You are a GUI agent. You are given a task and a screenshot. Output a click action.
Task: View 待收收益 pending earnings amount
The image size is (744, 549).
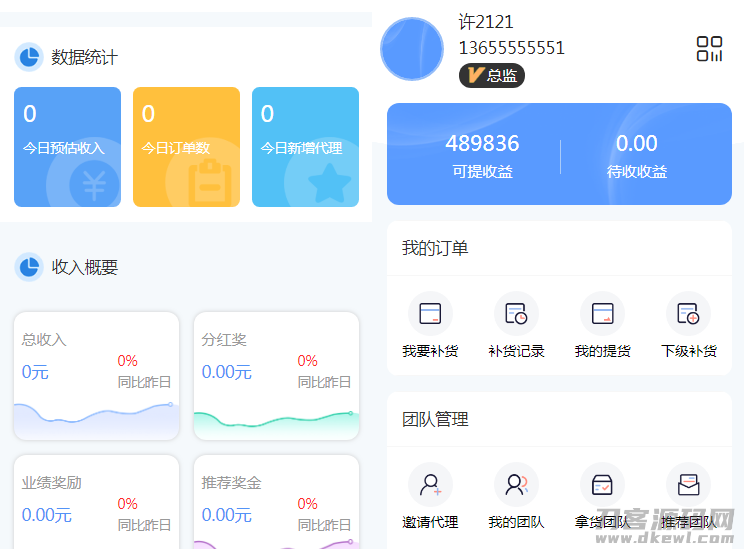(637, 155)
